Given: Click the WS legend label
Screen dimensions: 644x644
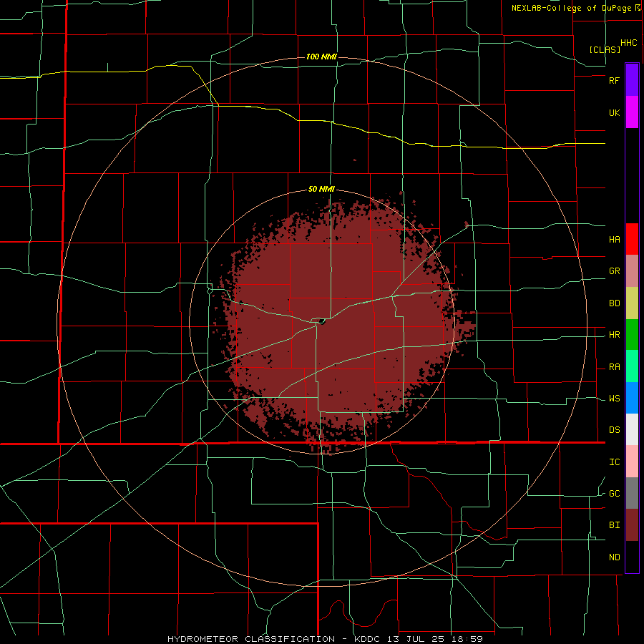Looking at the screenshot, I should point(614,399).
